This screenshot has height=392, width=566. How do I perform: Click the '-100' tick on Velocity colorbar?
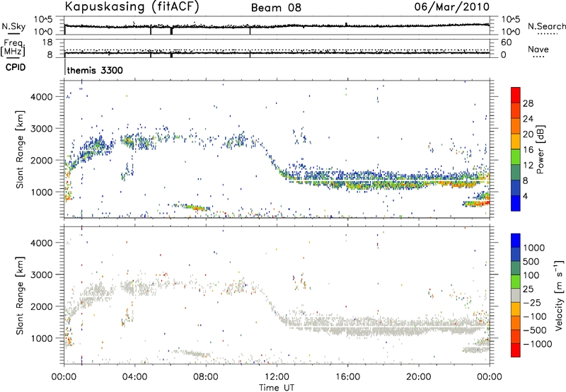pyautogui.click(x=535, y=316)
